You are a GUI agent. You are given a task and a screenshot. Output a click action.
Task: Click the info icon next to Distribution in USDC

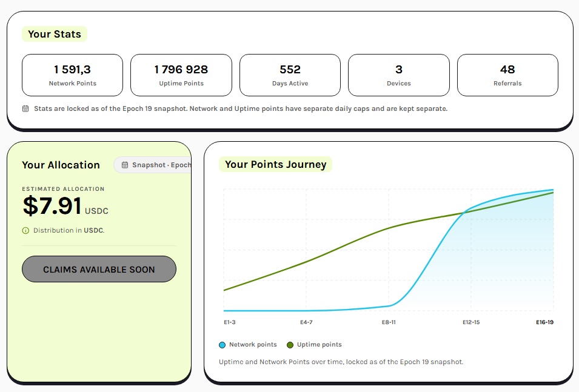tap(25, 231)
